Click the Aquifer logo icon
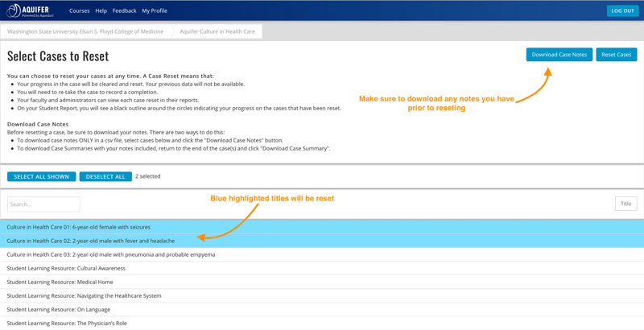644x330 pixels. click(x=14, y=11)
